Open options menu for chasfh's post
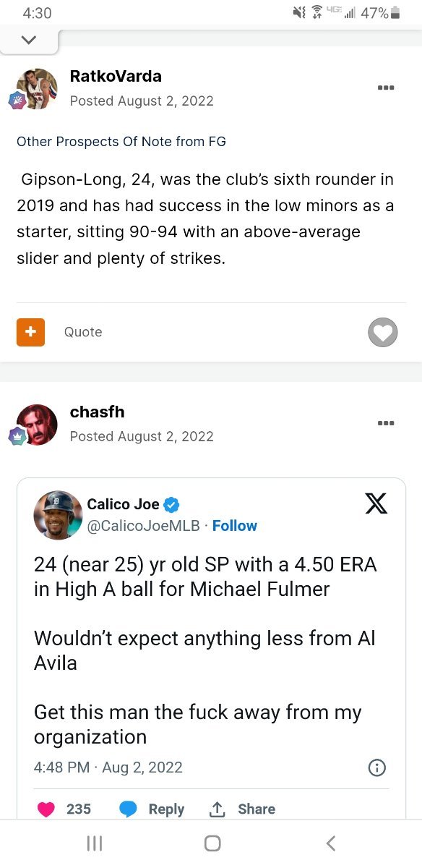 pos(385,423)
